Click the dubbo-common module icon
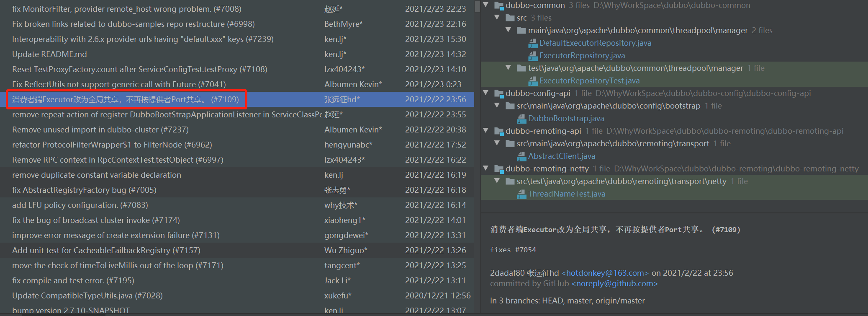This screenshot has width=868, height=316. [499, 5]
